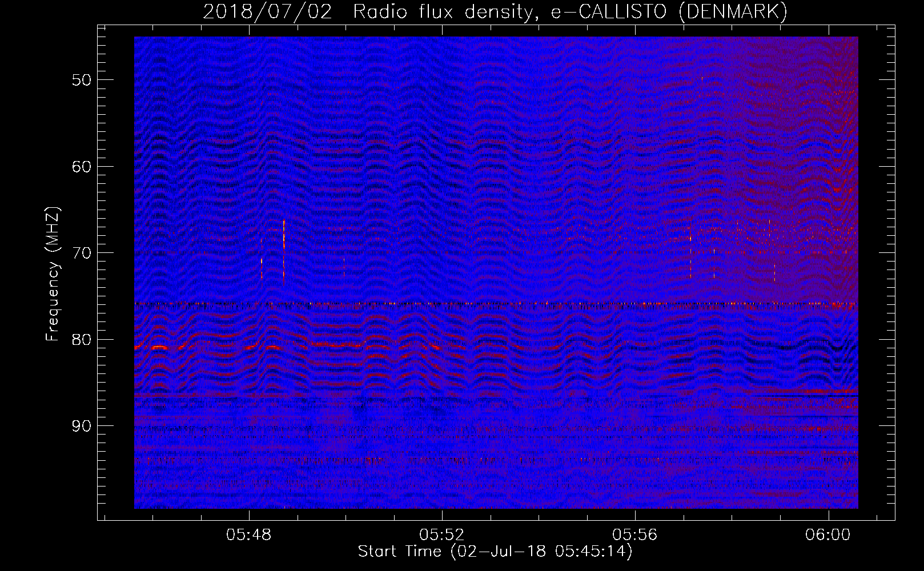Click the 05:48 time tick label
The width and height of the screenshot is (924, 571).
click(x=248, y=535)
